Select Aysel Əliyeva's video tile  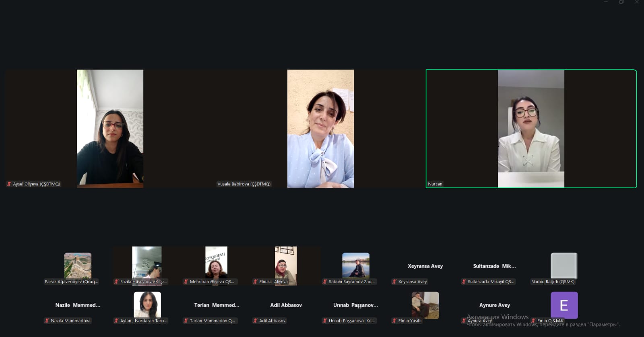(x=110, y=129)
